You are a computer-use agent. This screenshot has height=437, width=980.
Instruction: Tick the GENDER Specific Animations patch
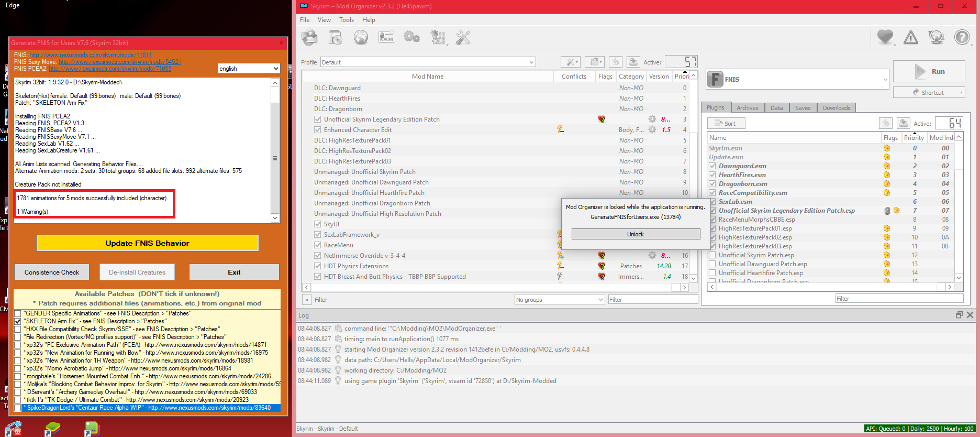(x=18, y=313)
